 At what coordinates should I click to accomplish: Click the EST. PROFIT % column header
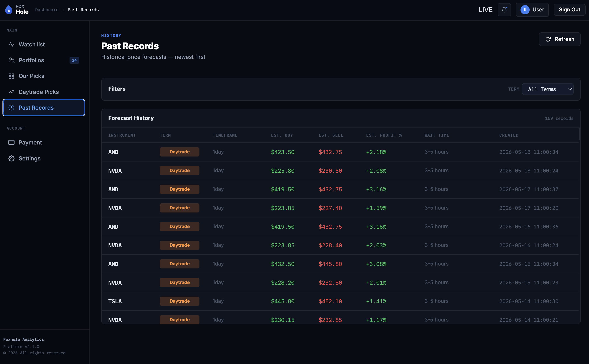(384, 135)
